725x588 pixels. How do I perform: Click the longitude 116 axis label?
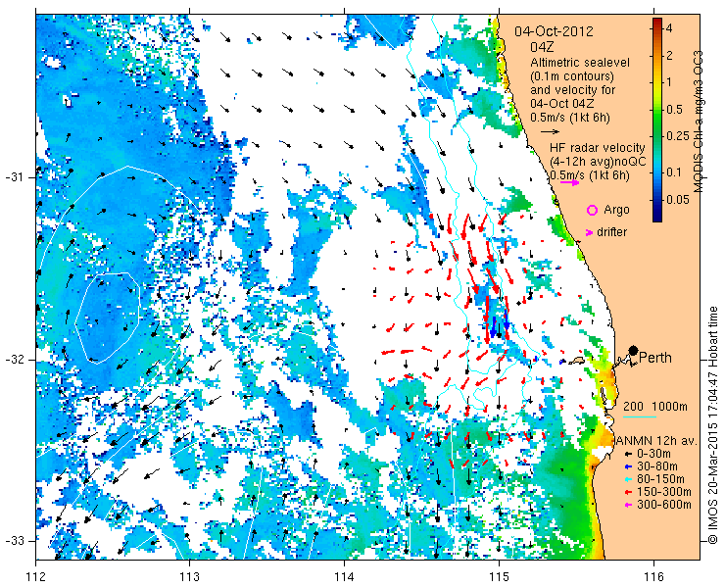653,576
